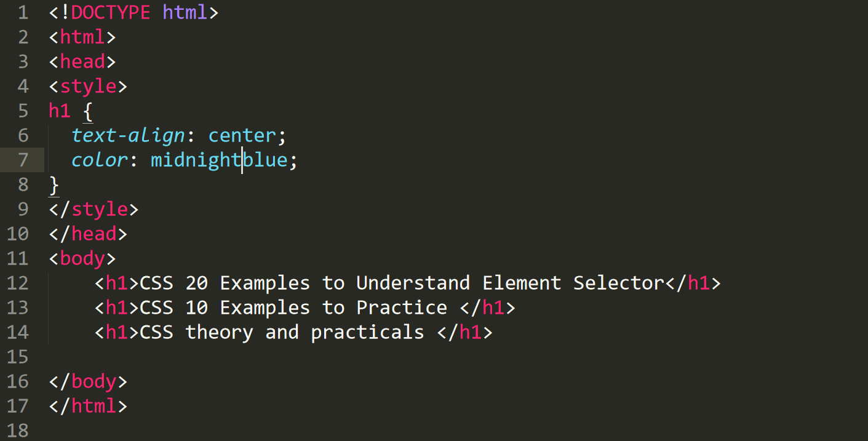Click the color property name on line 7
Screen dimensions: 868x441
(x=100, y=160)
